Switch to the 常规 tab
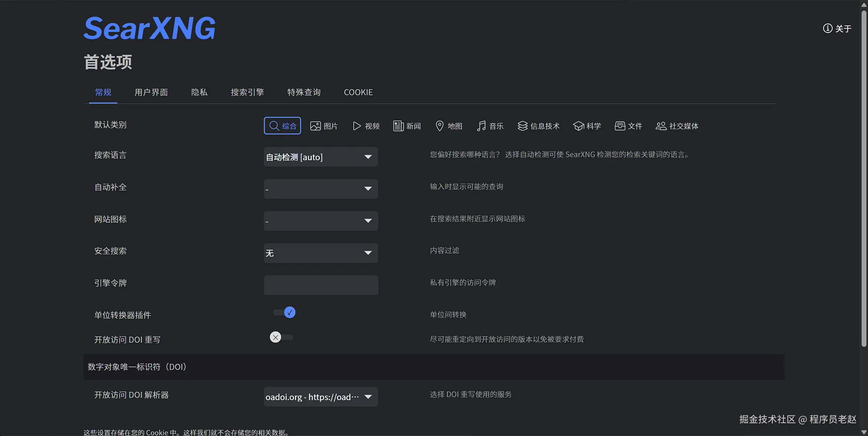The height and width of the screenshot is (436, 868). pyautogui.click(x=103, y=93)
